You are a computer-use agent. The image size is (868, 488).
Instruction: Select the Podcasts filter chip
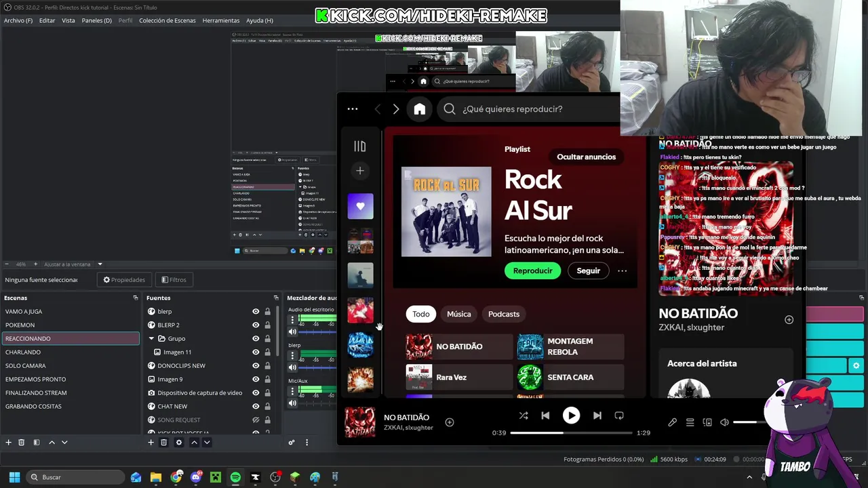504,314
